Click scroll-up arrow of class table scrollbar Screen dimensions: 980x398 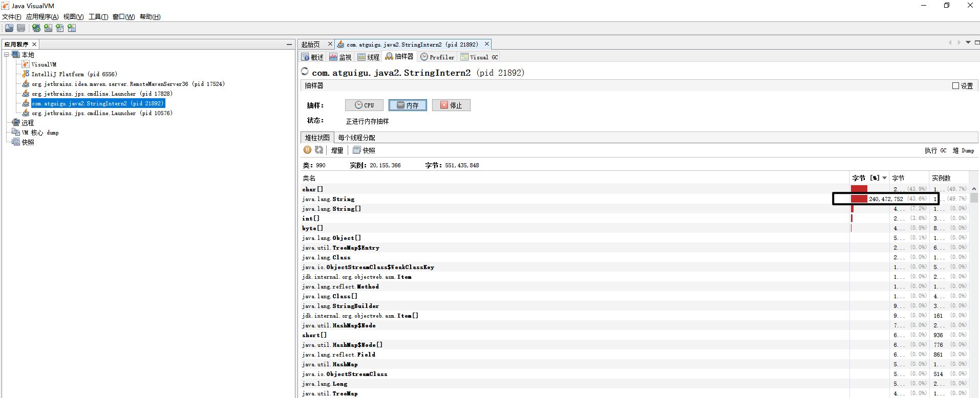point(974,189)
